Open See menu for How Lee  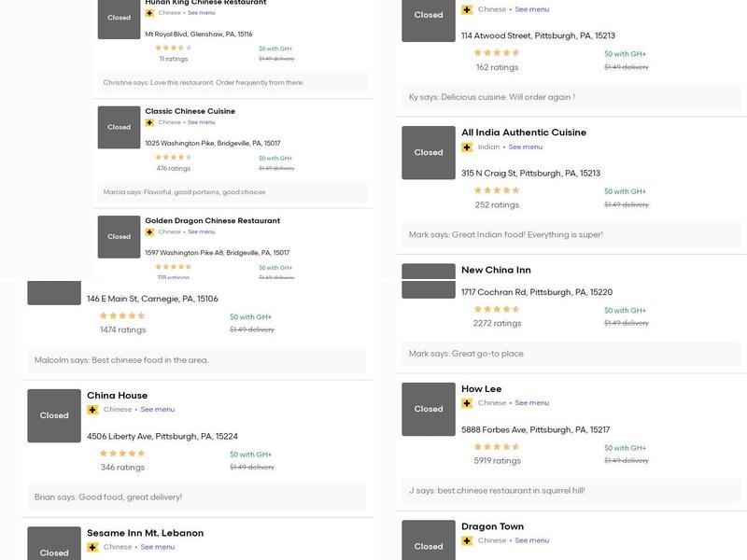(x=531, y=403)
